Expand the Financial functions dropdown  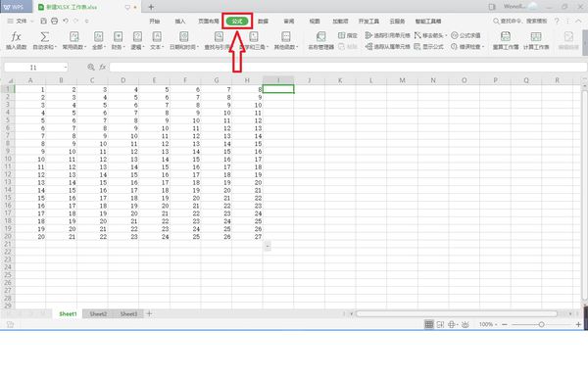point(118,40)
